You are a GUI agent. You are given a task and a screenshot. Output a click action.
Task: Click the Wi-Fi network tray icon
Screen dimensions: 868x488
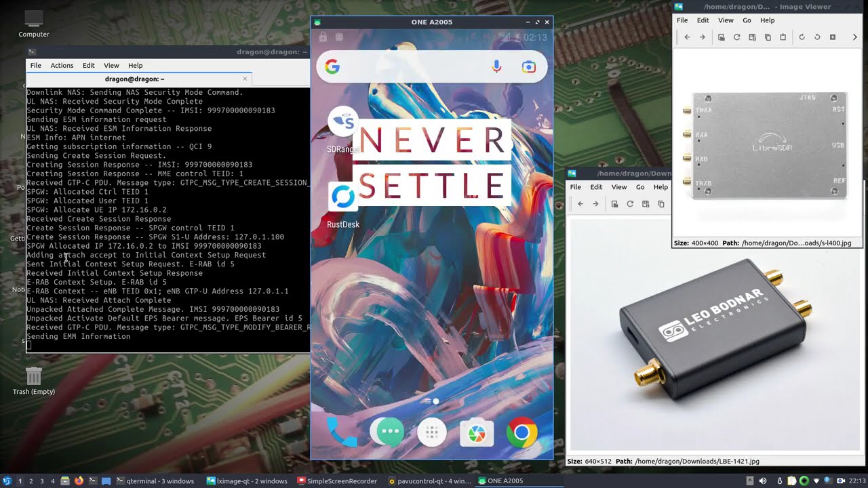[818, 481]
